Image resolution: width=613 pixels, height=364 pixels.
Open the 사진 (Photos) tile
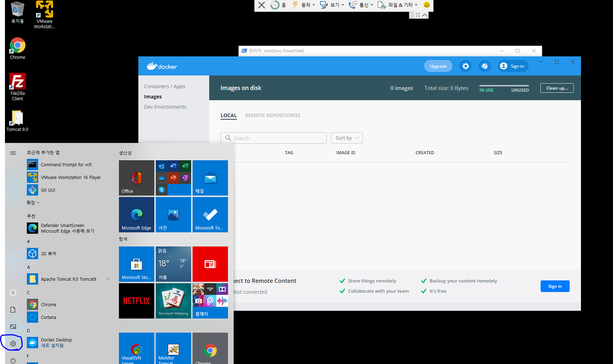point(173,214)
